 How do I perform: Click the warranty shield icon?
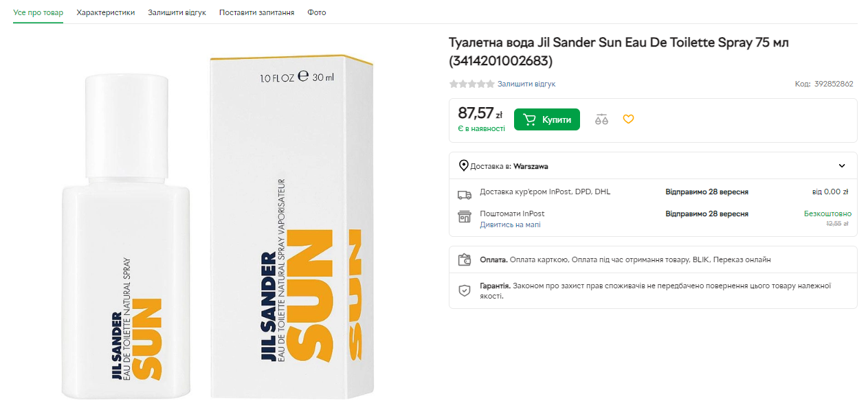465,290
